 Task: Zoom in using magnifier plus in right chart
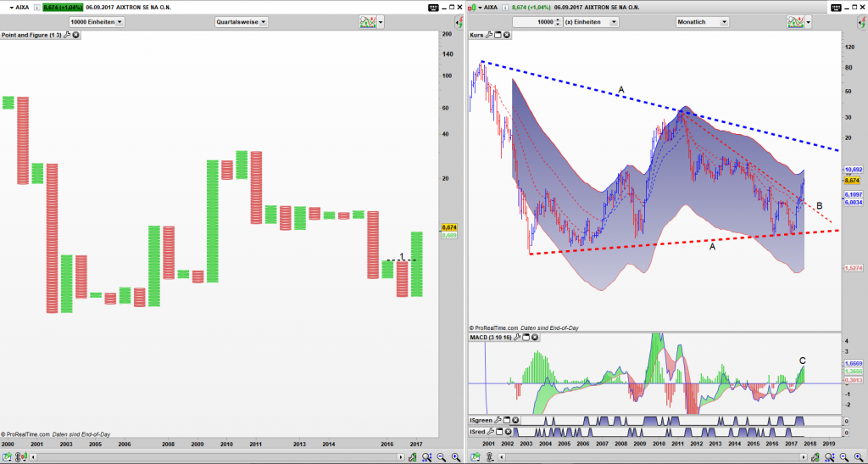(858, 457)
